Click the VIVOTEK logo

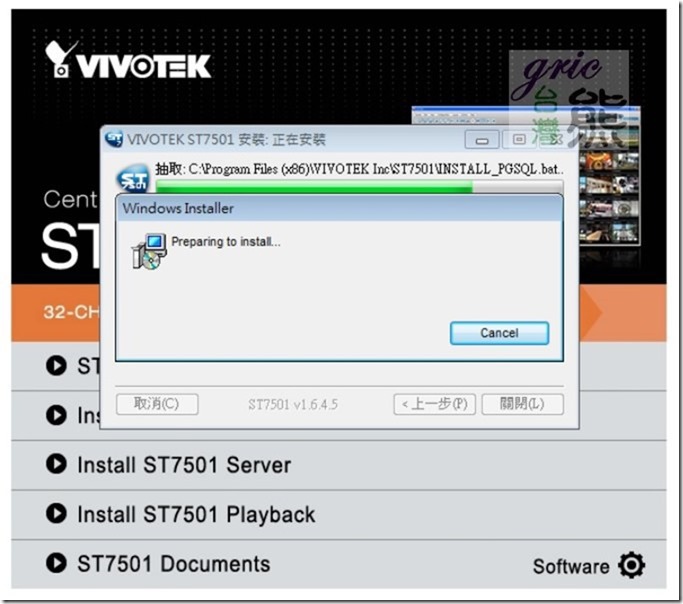click(128, 60)
